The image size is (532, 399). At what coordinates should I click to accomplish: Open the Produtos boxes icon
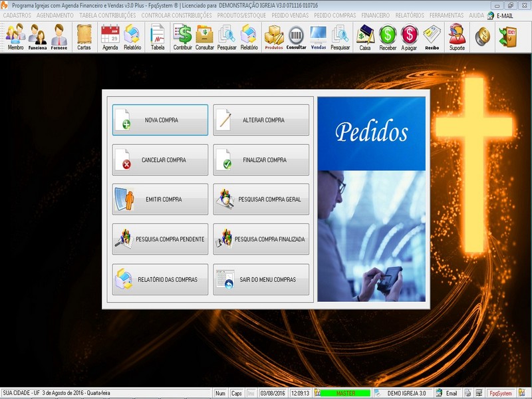tap(274, 37)
